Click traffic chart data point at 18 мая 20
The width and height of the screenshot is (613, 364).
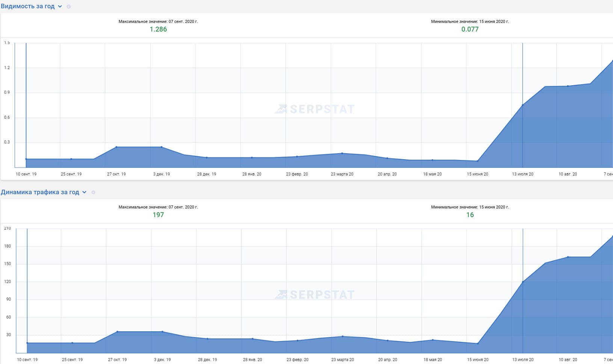pyautogui.click(x=433, y=340)
